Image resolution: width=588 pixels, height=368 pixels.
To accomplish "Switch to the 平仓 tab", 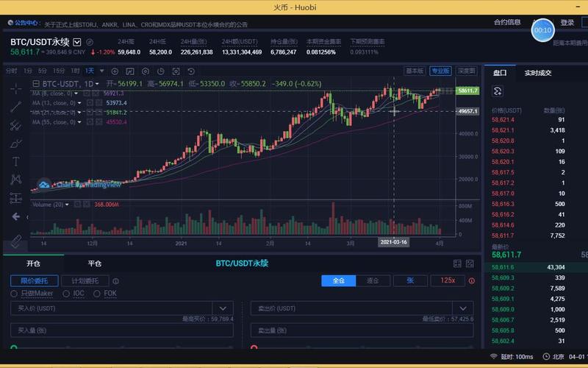I will coord(95,263).
